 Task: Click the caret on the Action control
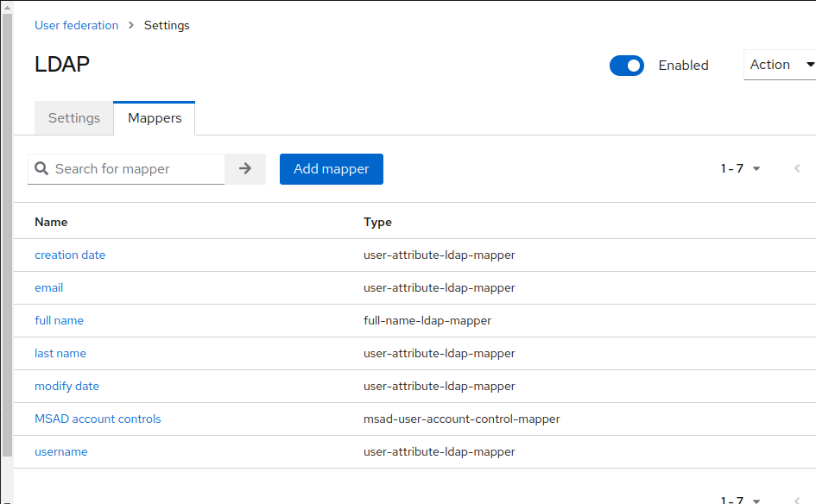808,64
